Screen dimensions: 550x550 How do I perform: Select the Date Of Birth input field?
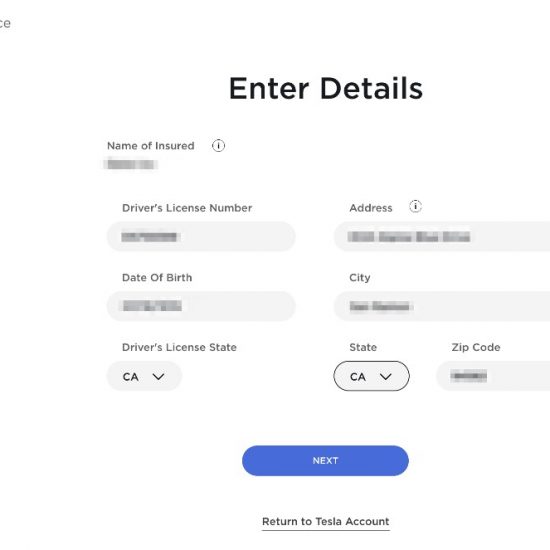[x=201, y=306]
